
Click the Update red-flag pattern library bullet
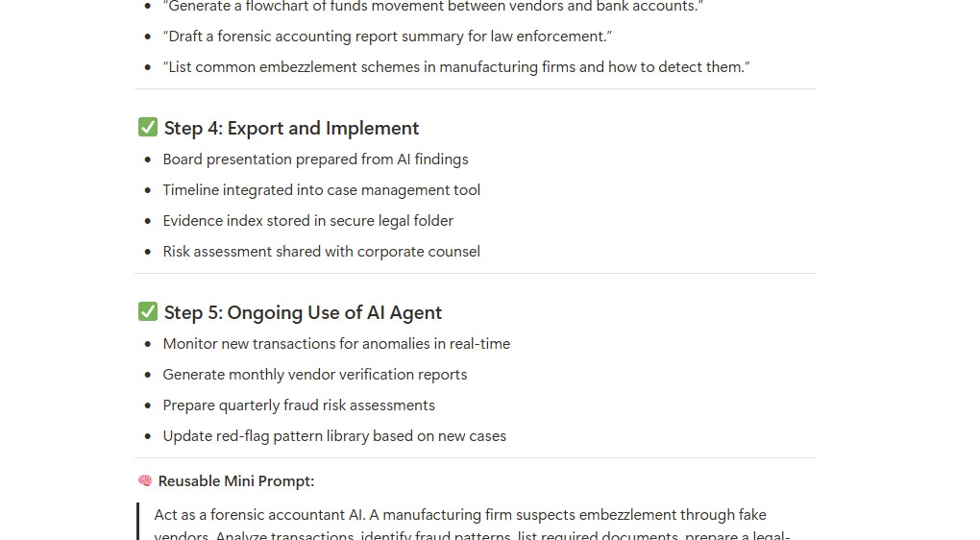334,435
